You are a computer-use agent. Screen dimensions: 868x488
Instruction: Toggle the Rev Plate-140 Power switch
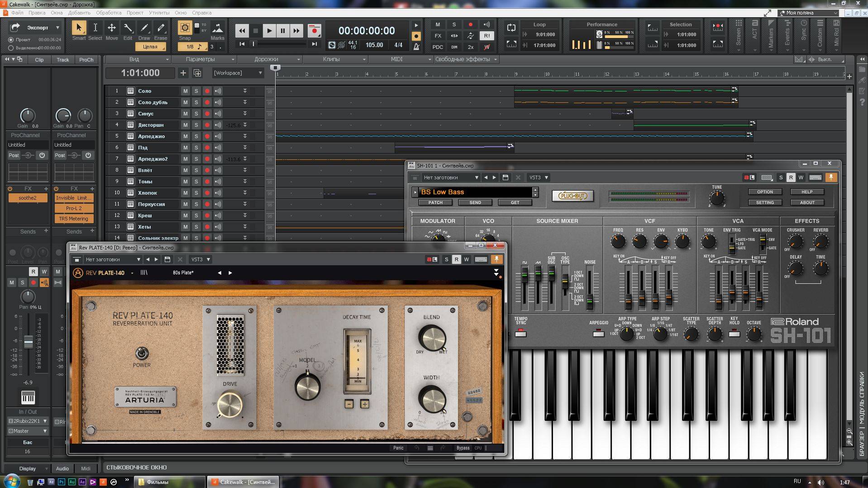click(142, 354)
